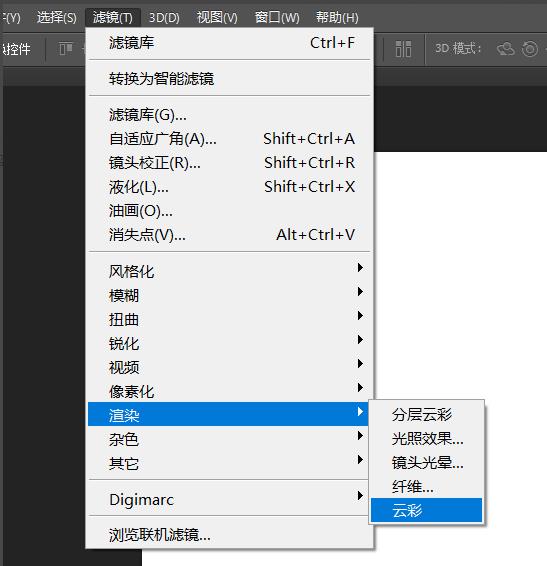Open 镜头光晕... render filter
This screenshot has width=547, height=566.
426,462
